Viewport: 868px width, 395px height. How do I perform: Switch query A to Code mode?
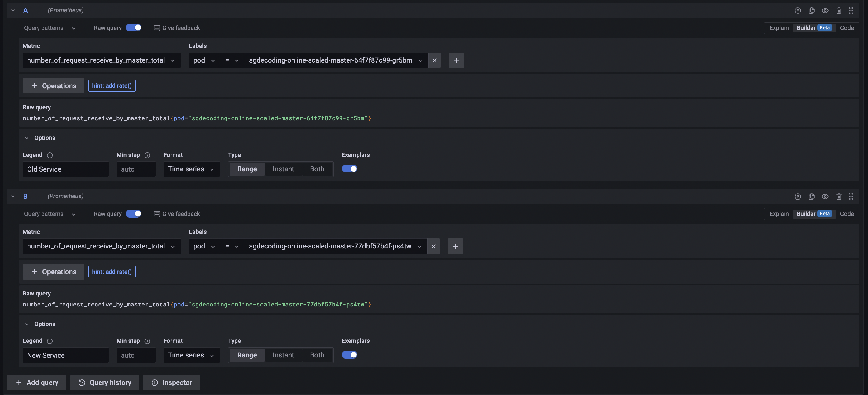click(x=847, y=28)
